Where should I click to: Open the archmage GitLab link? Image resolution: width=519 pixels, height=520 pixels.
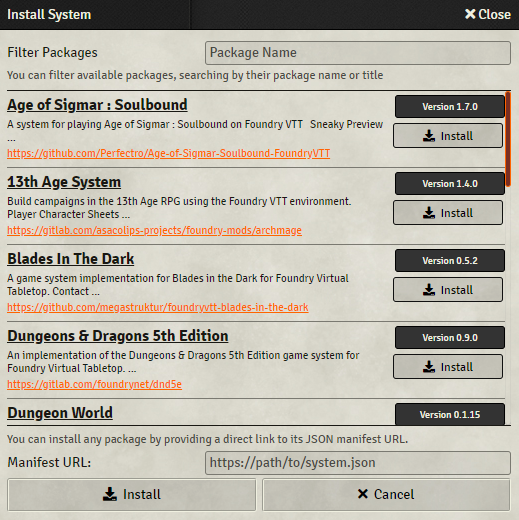[154, 230]
